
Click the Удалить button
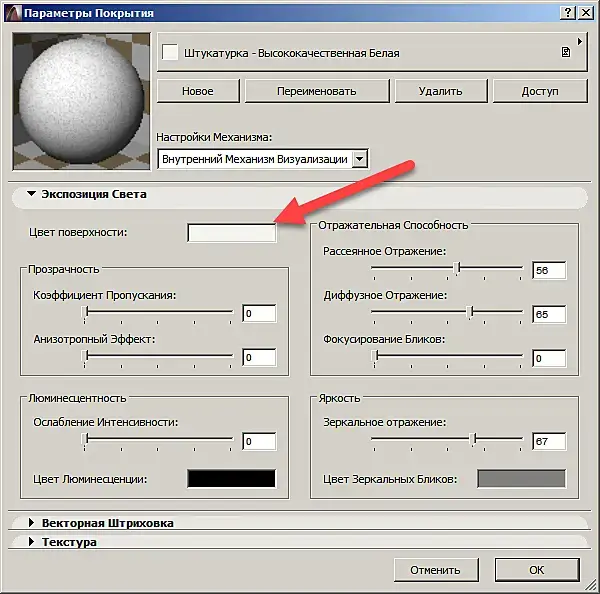pos(441,91)
